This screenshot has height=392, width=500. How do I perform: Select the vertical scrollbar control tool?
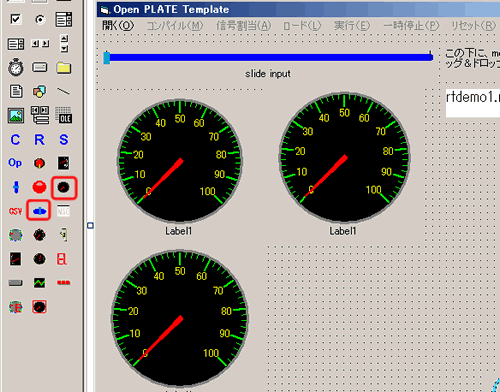[x=64, y=43]
